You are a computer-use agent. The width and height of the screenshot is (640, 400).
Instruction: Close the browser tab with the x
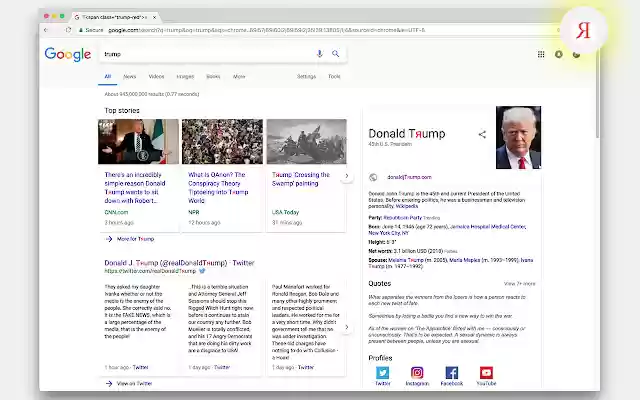coord(154,17)
